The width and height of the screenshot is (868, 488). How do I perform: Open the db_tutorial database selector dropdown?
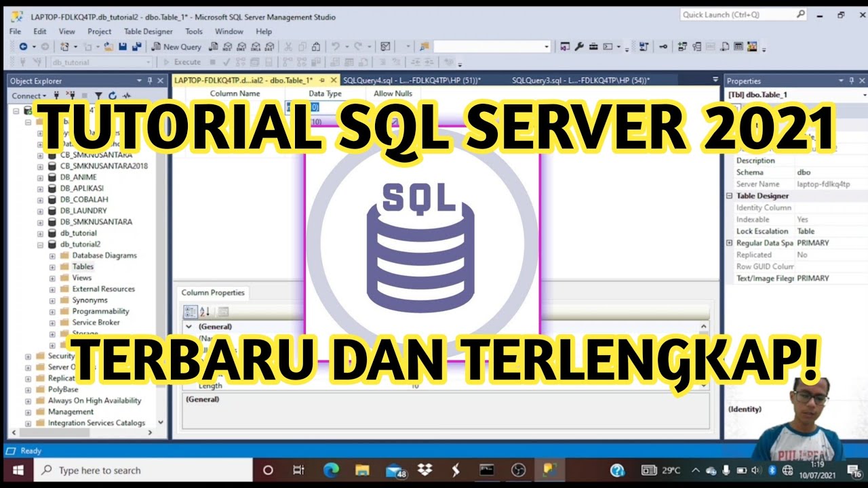tap(148, 62)
